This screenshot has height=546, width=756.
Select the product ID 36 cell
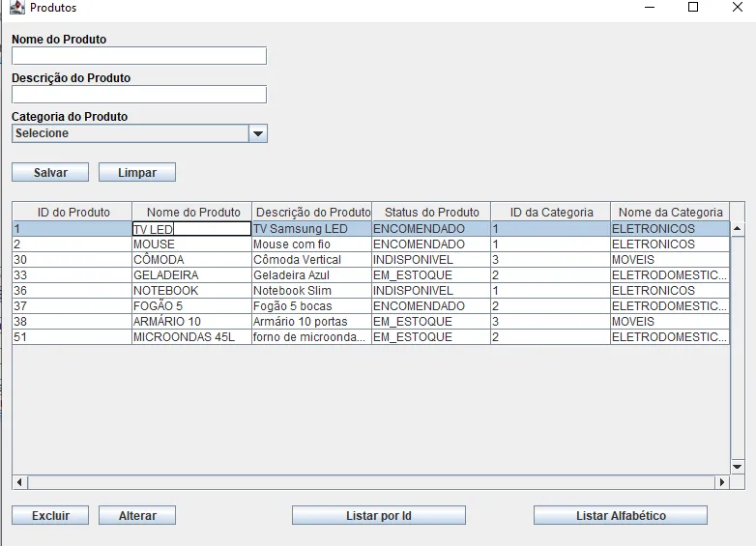(73, 291)
